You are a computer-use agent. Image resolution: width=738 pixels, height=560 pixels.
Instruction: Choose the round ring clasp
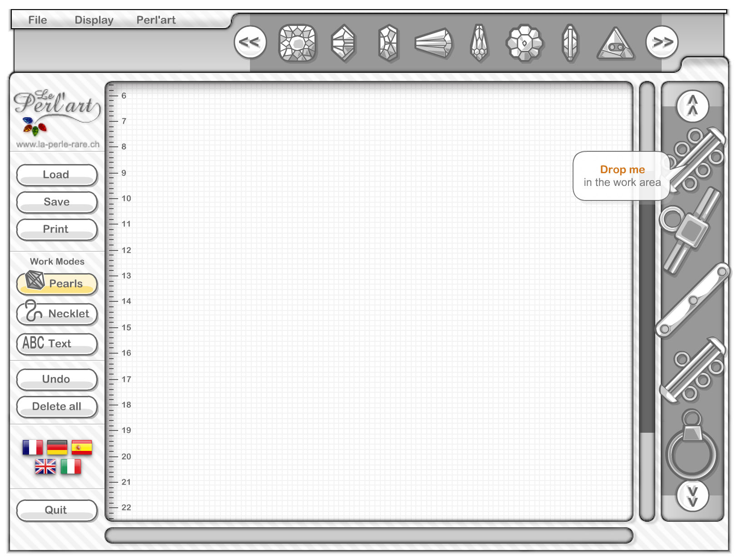(x=691, y=448)
